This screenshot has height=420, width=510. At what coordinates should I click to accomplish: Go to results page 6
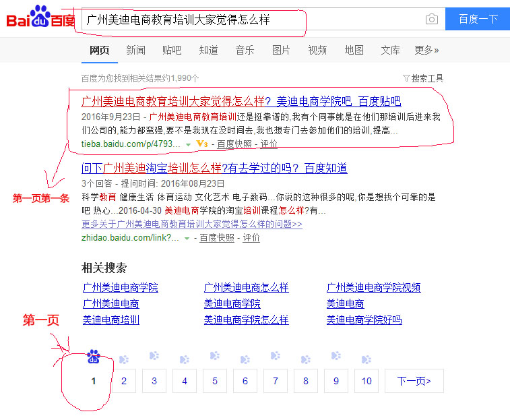pos(245,381)
